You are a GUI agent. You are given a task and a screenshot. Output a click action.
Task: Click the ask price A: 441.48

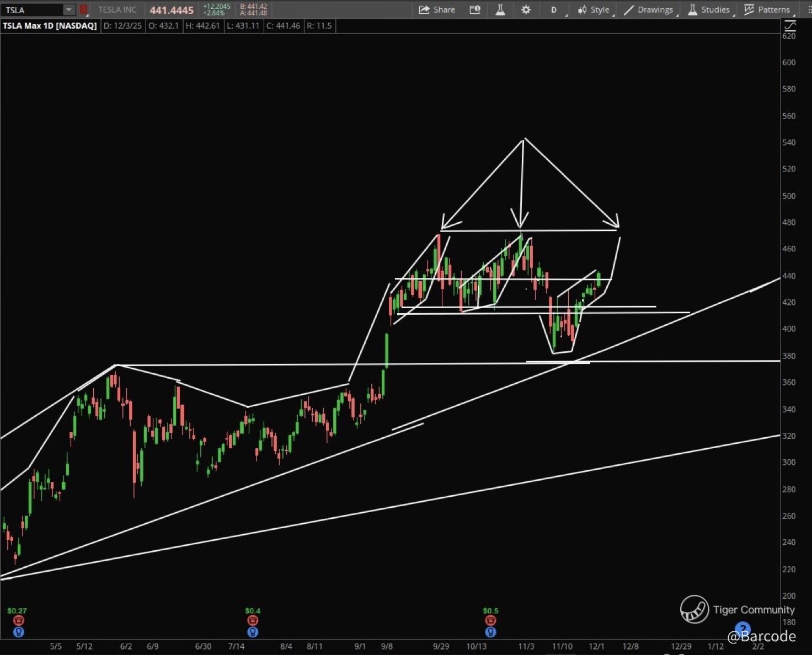coord(253,13)
